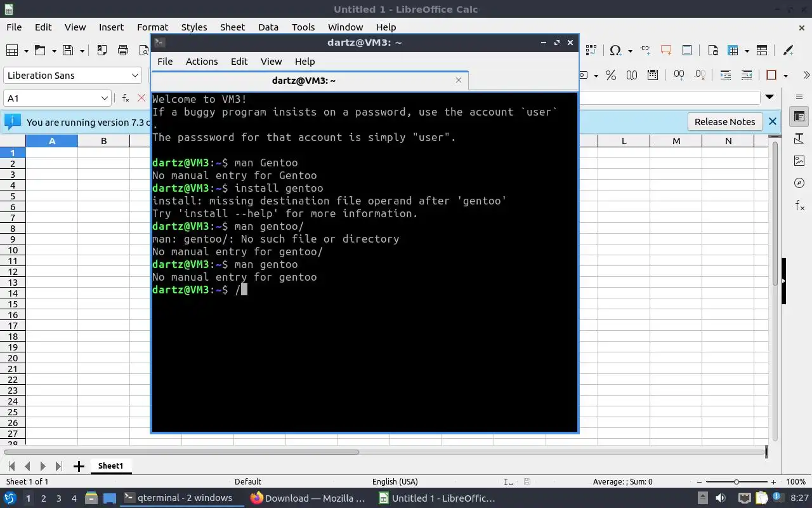Open sidebar Properties deck
Viewport: 812px width, 508px height.
(799, 116)
